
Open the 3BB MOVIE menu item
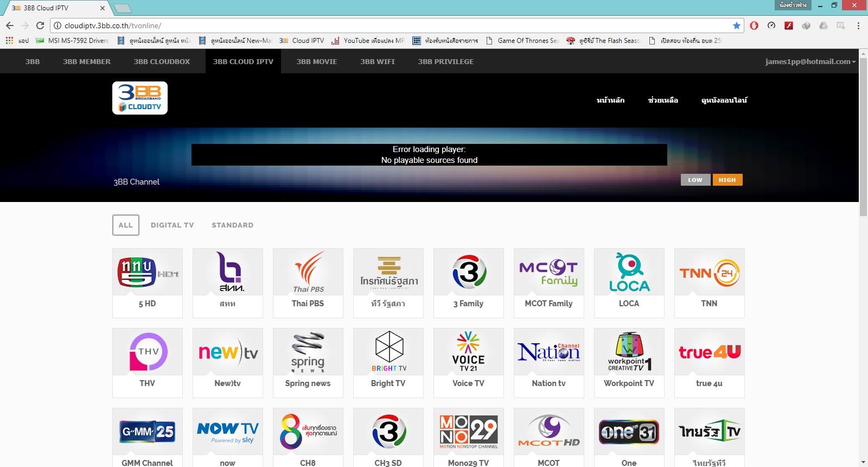(x=317, y=61)
